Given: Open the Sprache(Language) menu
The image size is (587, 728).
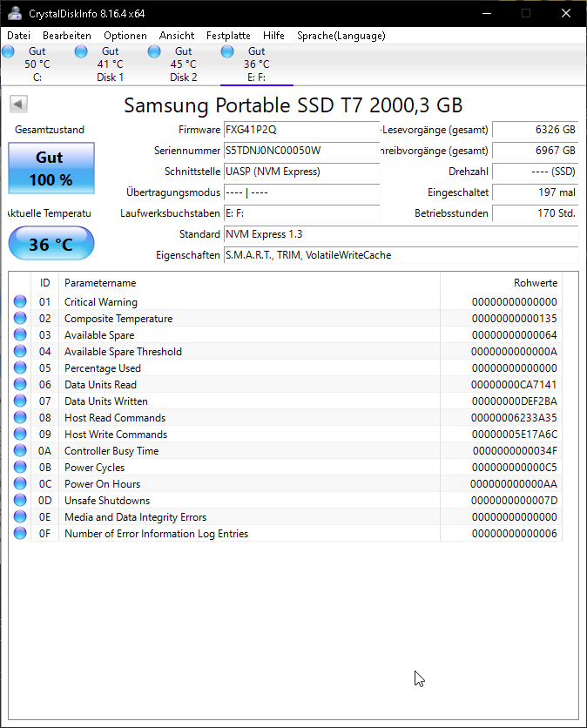Looking at the screenshot, I should tap(341, 36).
